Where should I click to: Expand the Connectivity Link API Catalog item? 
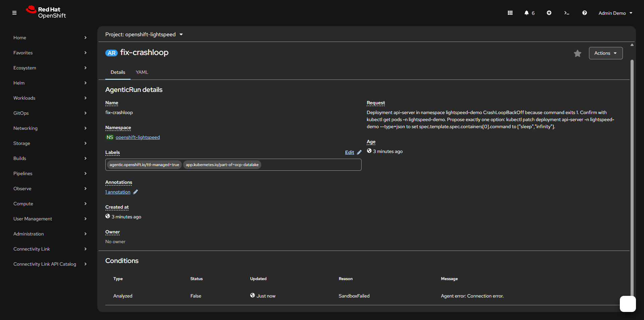50,264
